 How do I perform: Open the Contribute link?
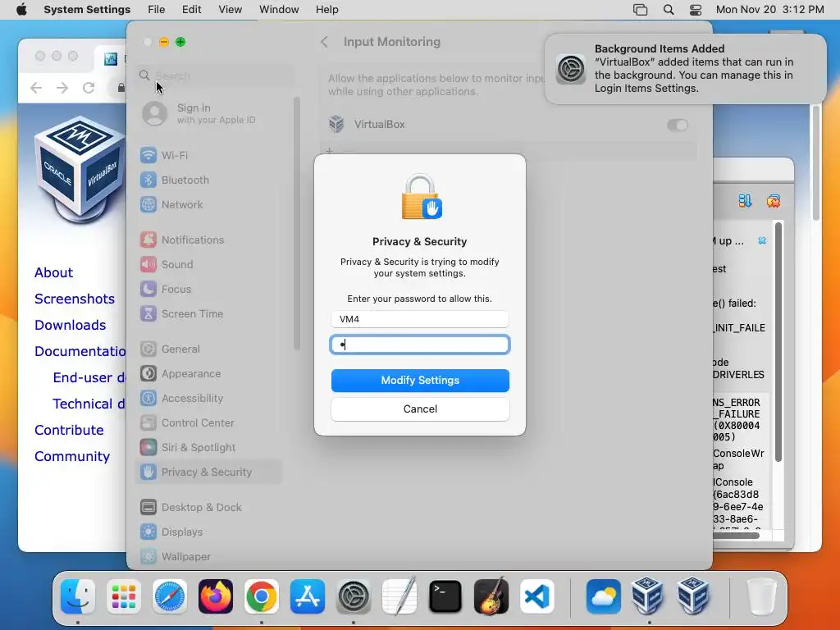coord(69,430)
